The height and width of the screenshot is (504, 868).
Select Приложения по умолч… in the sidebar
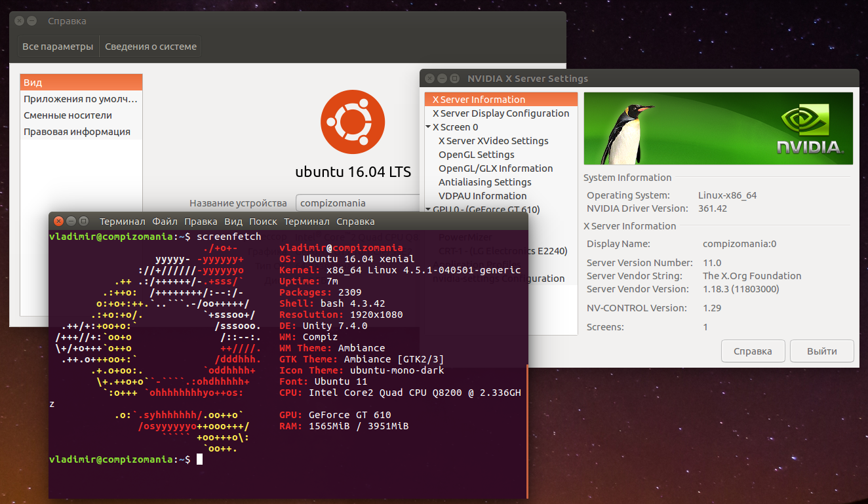81,99
